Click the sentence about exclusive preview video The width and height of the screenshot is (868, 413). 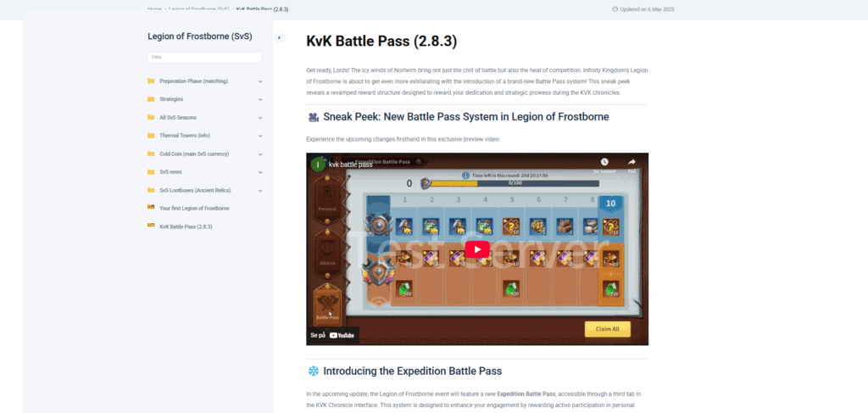(403, 140)
